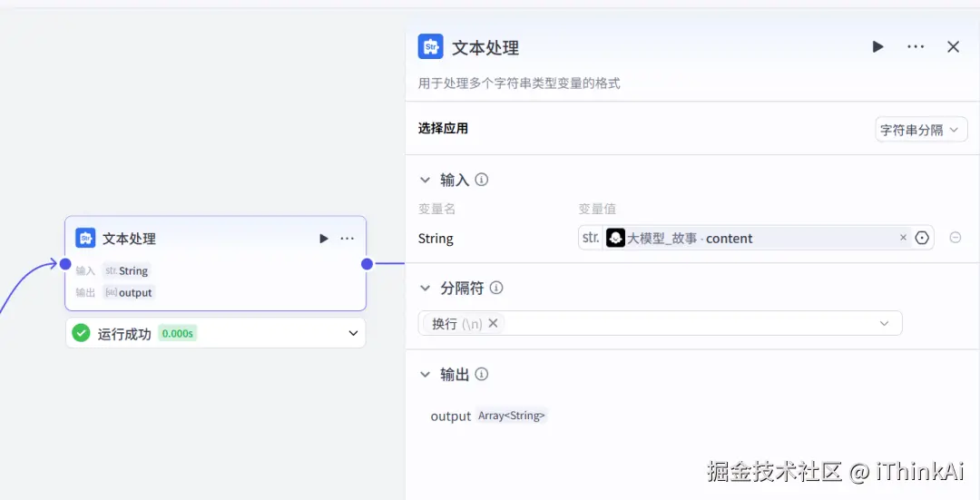Click the right output port of 文本处理 node
Viewport: 980px width, 500px height.
(367, 264)
